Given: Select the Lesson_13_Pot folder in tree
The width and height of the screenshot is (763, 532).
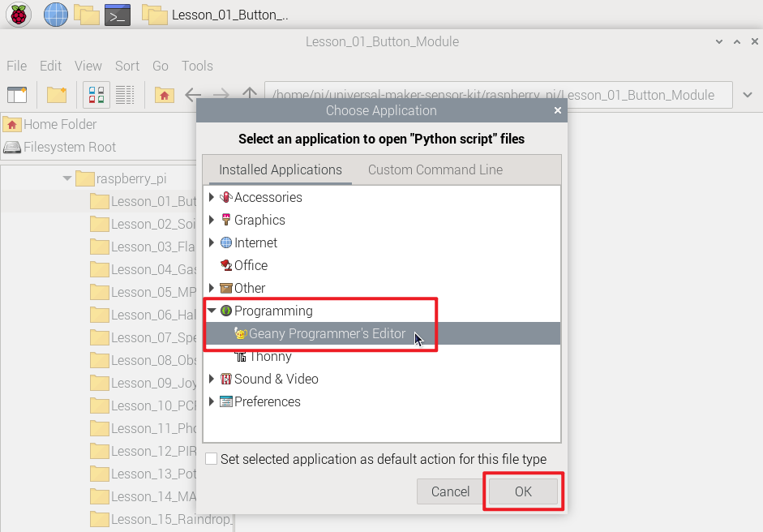Looking at the screenshot, I should (143, 474).
